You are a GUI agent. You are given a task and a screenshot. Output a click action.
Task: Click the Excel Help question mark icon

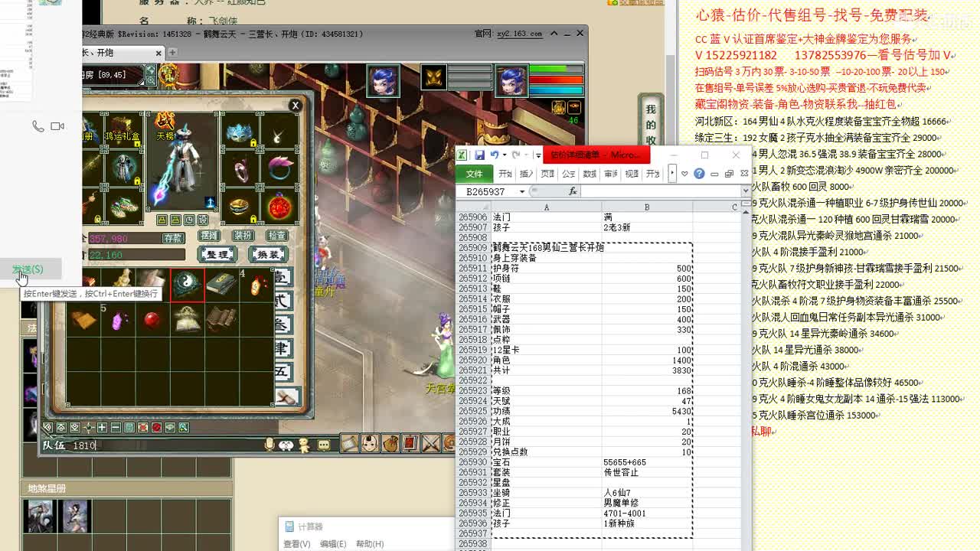tap(699, 174)
